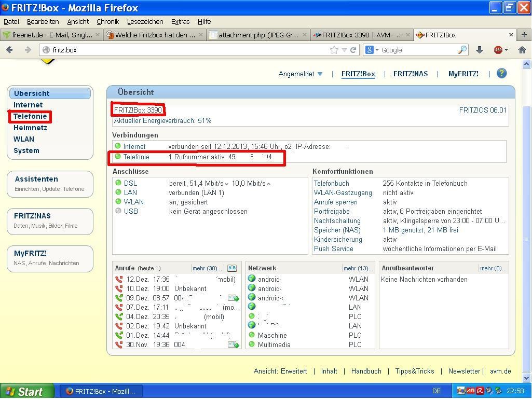Click the FRITZ!NAS link in the top navigation
This screenshot has width=532, height=400.
click(x=411, y=74)
